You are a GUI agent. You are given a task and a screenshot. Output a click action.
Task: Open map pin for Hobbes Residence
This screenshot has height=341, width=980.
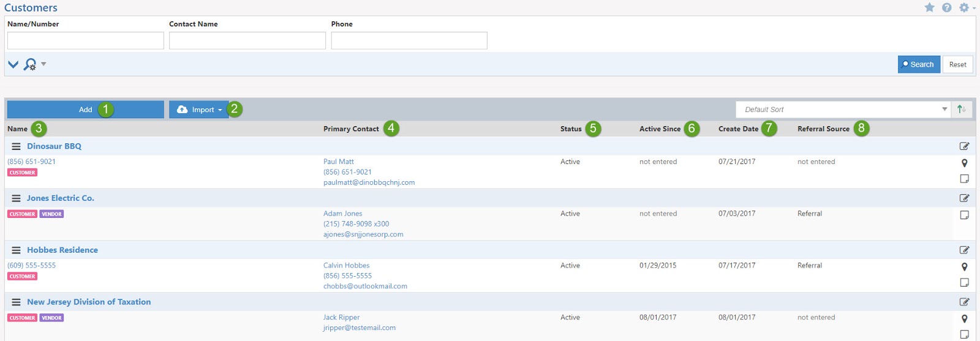964,267
